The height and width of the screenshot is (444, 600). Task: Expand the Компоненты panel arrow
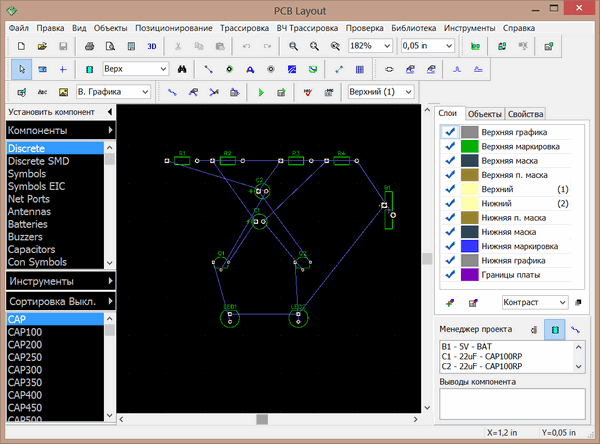tap(110, 130)
